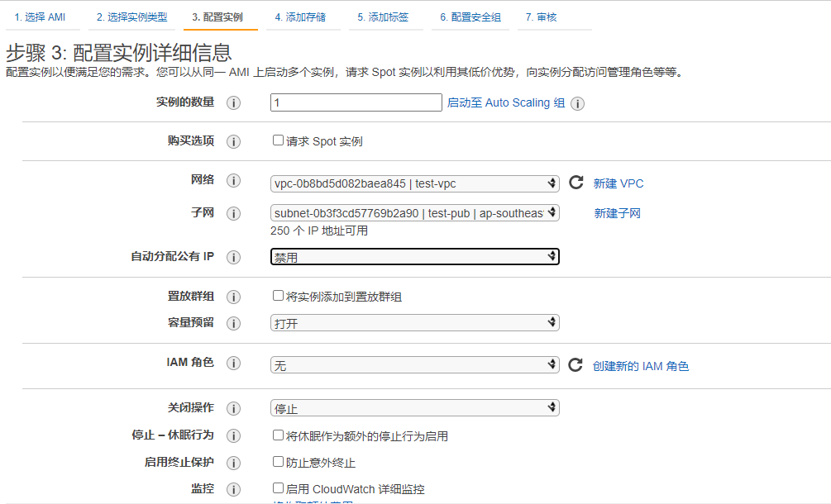Check 将实例添加到置放群组

(278, 296)
